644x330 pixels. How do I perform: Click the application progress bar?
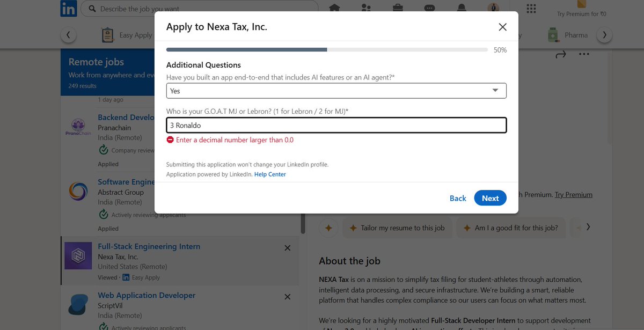pyautogui.click(x=327, y=49)
